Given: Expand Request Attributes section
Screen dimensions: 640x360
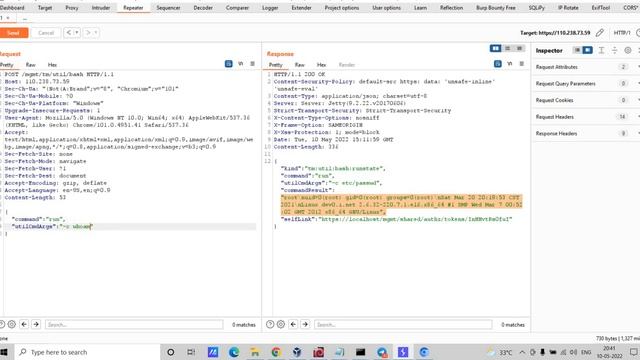Looking at the screenshot, I should (586, 67).
